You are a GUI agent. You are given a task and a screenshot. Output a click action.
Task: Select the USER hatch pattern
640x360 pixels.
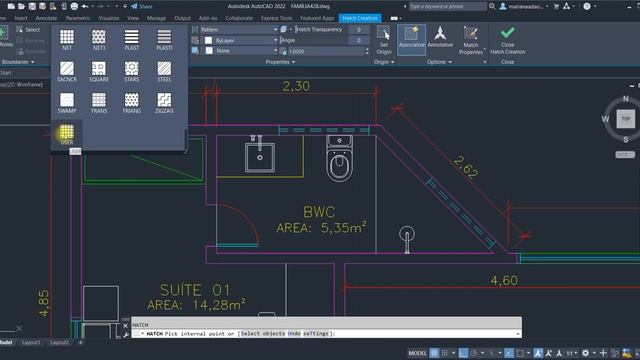[67, 134]
